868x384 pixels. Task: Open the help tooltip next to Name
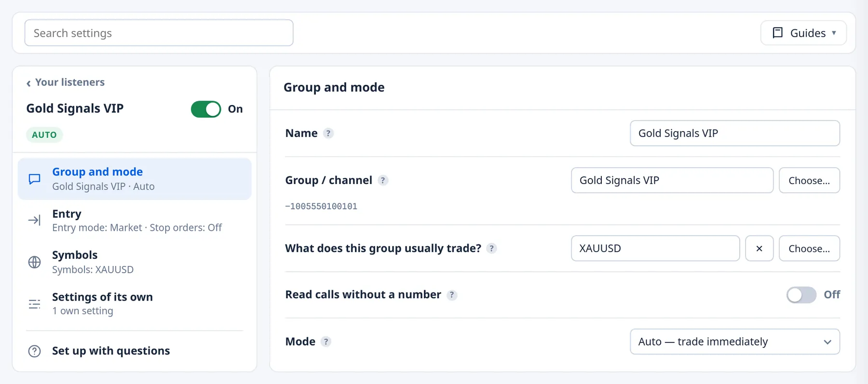click(328, 133)
